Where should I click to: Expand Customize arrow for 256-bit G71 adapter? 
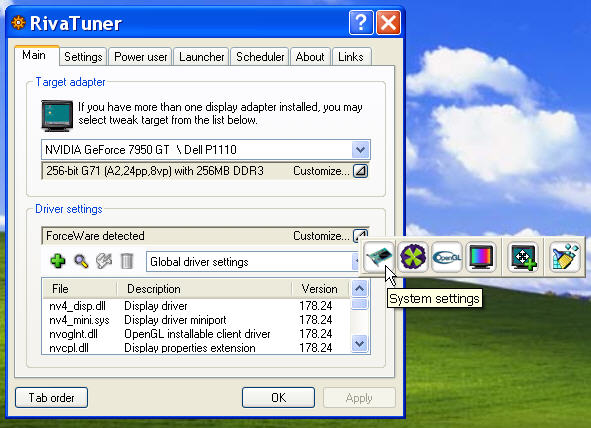click(x=361, y=171)
